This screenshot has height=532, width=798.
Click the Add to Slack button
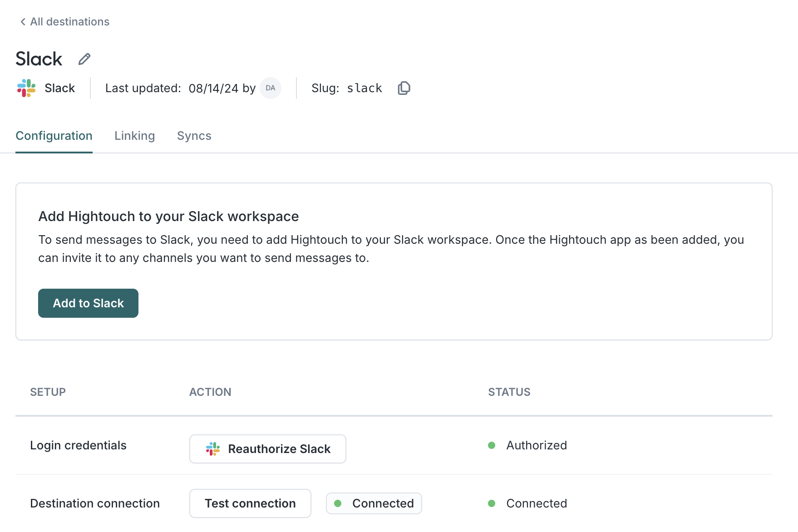[x=88, y=303]
